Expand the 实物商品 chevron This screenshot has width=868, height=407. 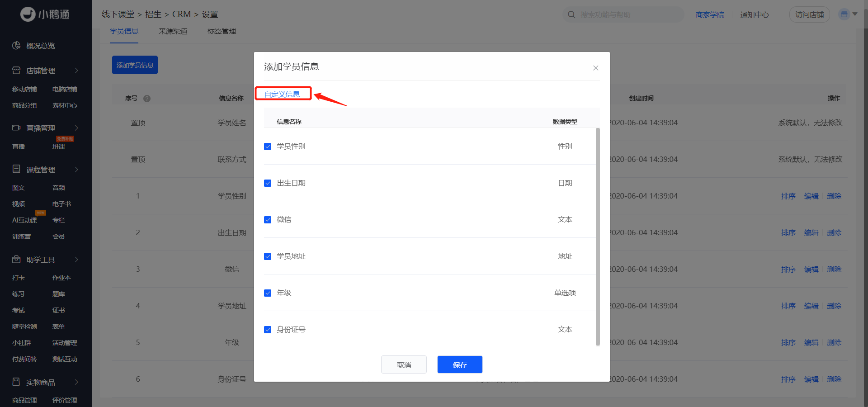[76, 382]
